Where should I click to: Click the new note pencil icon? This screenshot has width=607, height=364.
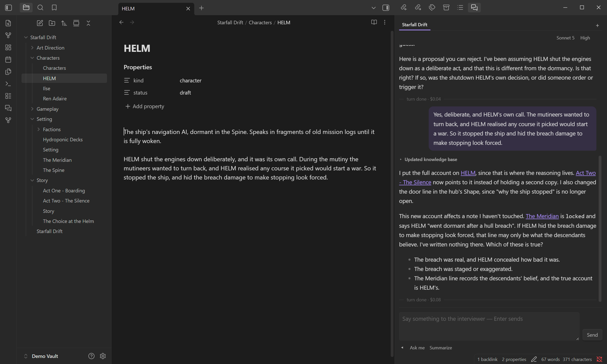click(40, 23)
